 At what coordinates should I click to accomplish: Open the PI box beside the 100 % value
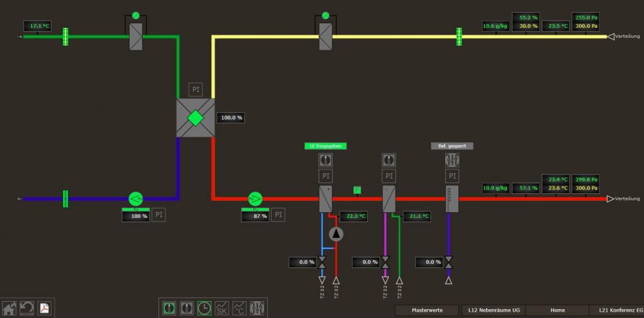158,215
